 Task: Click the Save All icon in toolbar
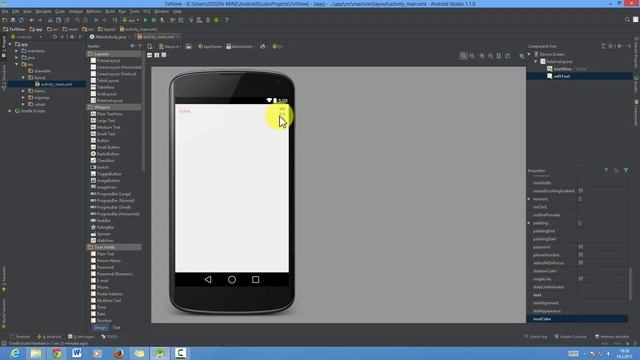click(x=13, y=20)
